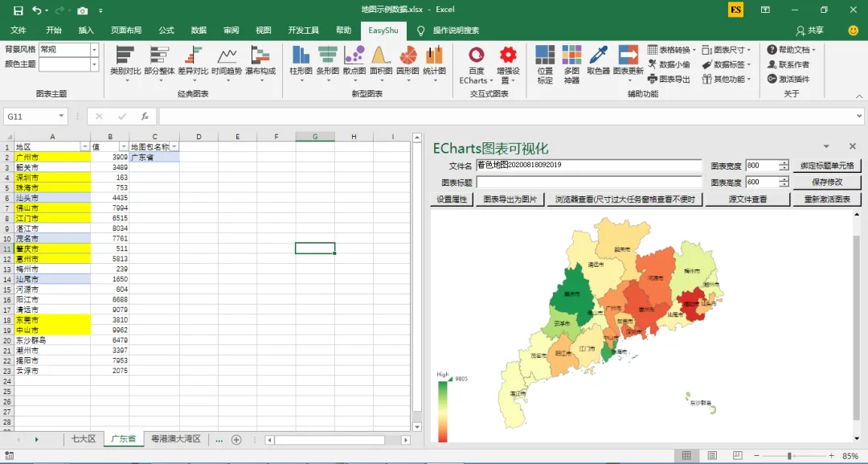Click the 保存修改 button
Image resolution: width=868 pixels, height=464 pixels.
coord(827,182)
